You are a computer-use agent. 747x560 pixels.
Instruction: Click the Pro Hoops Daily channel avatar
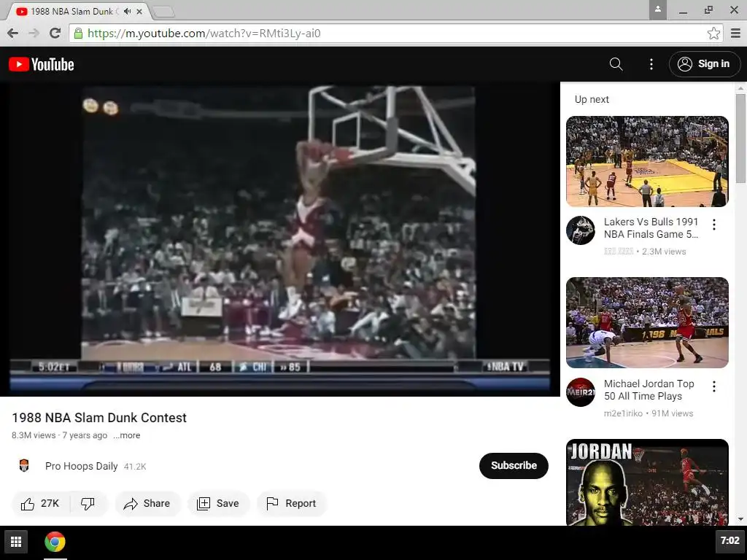(24, 465)
